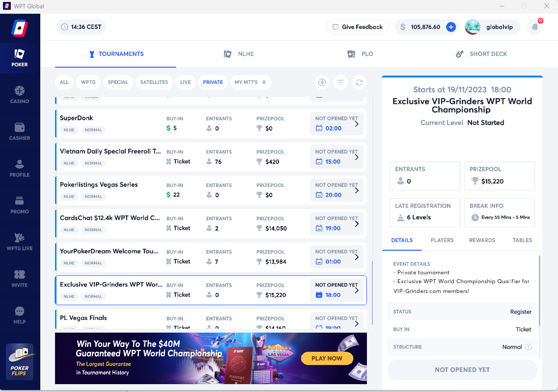Image resolution: width=558 pixels, height=392 pixels.
Task: Open the tournament filter options icon
Action: point(340,82)
